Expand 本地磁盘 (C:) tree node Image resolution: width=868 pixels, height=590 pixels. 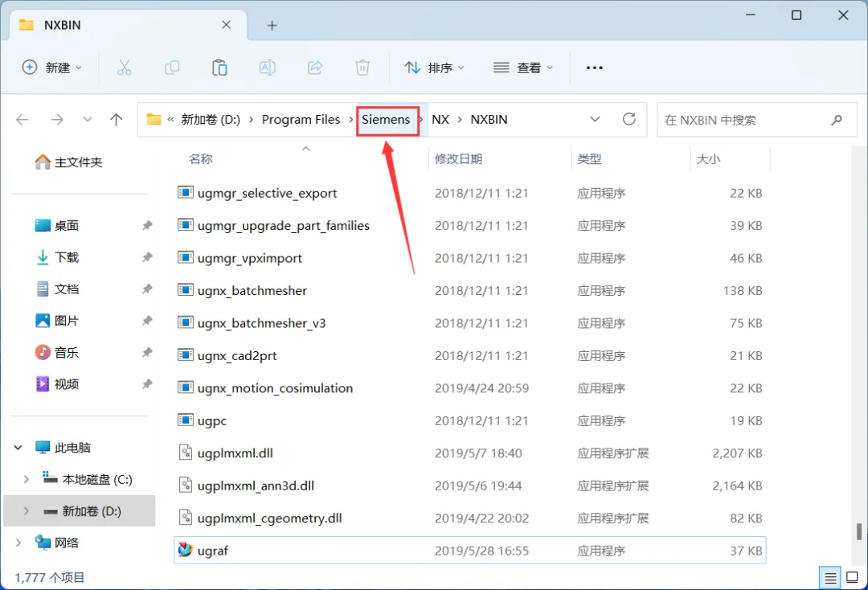26,479
